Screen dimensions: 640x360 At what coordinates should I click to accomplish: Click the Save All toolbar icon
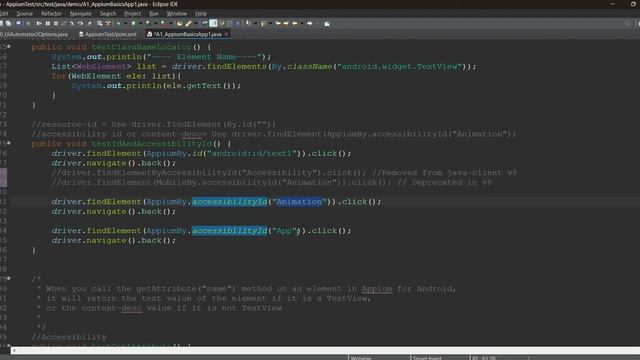(8, 23)
